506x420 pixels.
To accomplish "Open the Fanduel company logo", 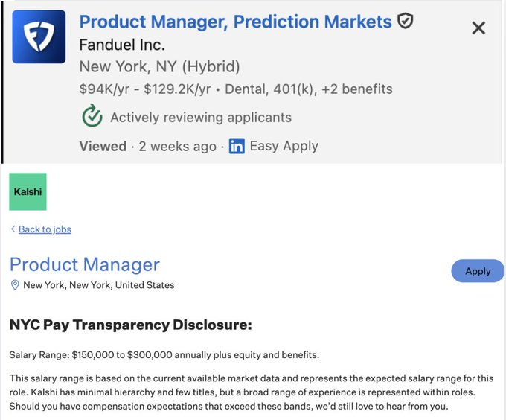I will [x=39, y=36].
